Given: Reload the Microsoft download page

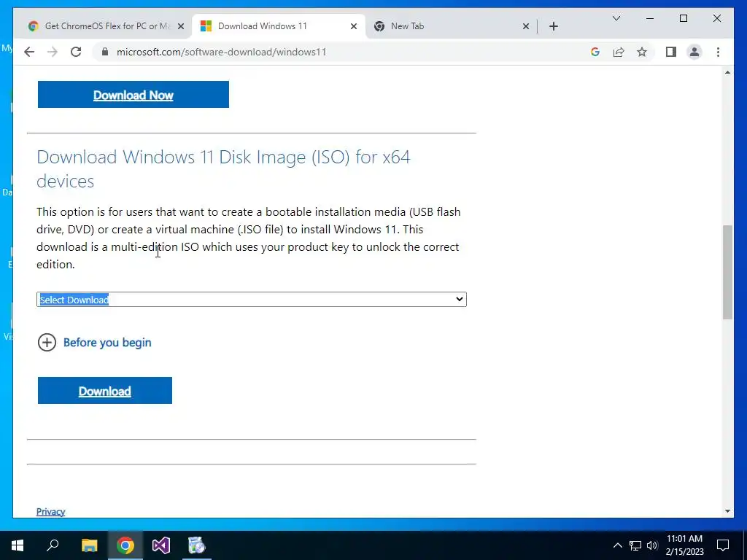Looking at the screenshot, I should pos(76,52).
